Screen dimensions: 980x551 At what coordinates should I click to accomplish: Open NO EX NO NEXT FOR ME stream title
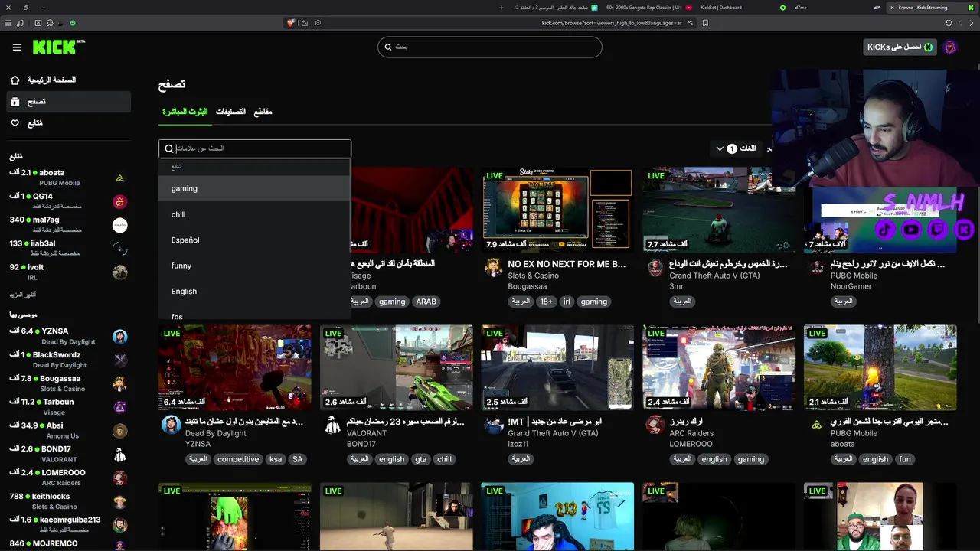[567, 264]
